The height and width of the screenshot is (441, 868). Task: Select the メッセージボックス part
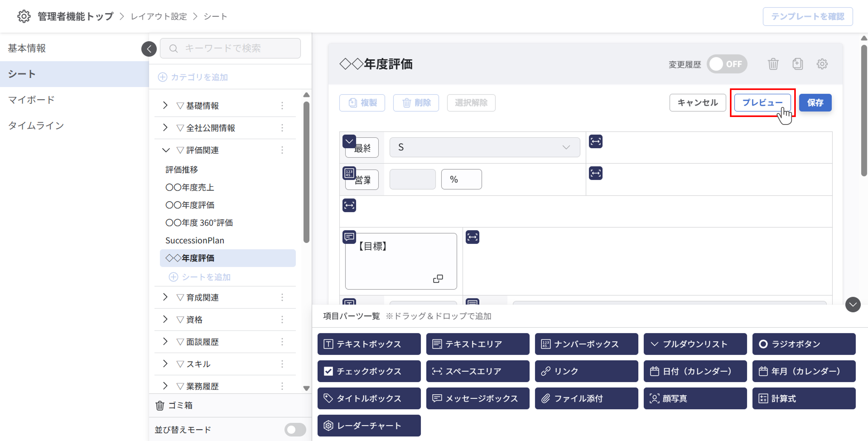pyautogui.click(x=477, y=399)
